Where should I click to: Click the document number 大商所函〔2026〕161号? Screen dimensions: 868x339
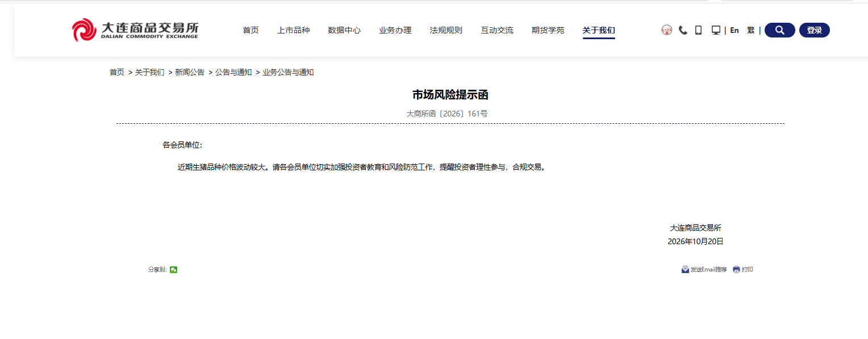[x=447, y=114]
